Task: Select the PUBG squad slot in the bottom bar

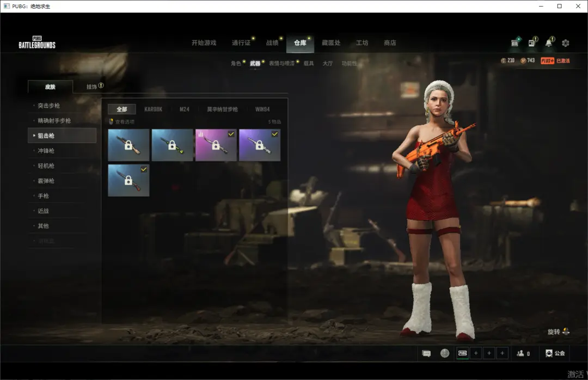Action: (x=463, y=353)
